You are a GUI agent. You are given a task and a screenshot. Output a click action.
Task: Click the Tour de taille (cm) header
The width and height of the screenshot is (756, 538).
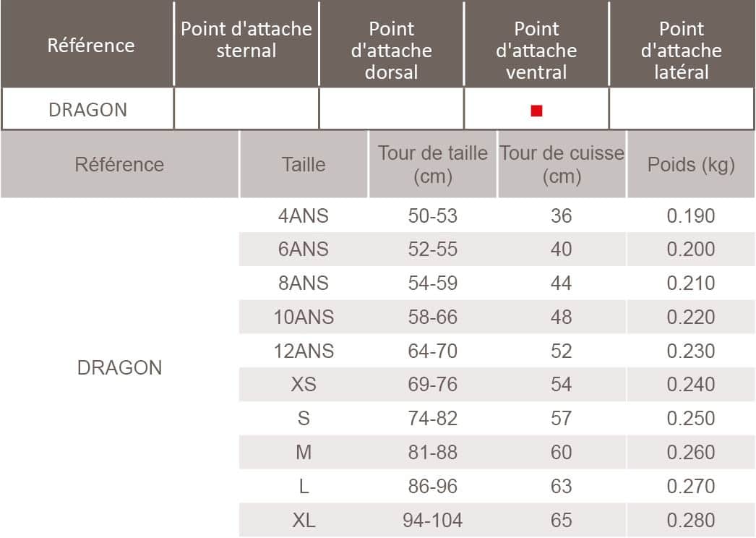pyautogui.click(x=432, y=165)
